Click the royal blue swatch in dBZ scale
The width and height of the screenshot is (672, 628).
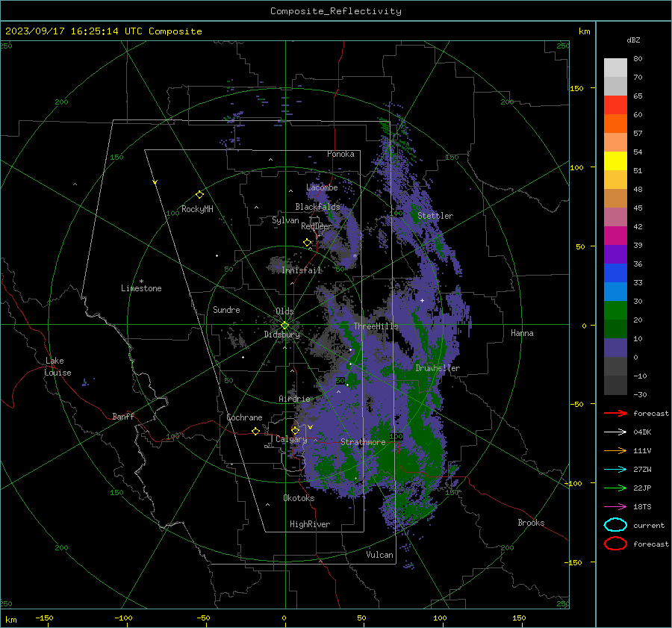[615, 273]
